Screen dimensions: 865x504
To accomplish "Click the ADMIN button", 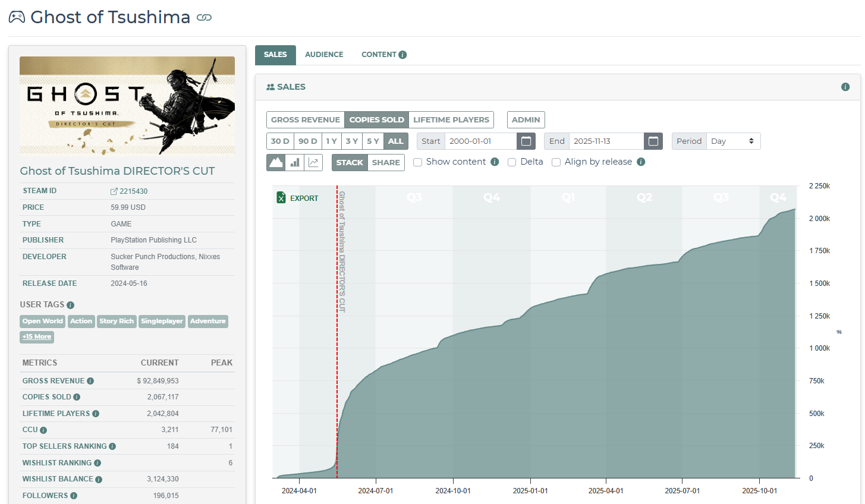I will [526, 119].
